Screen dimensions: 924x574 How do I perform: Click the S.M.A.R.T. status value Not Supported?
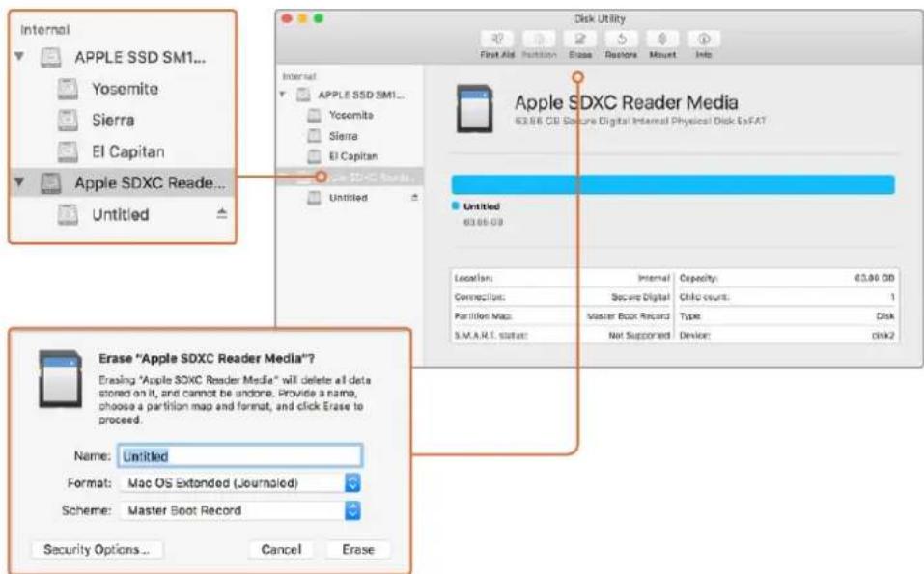tap(639, 336)
